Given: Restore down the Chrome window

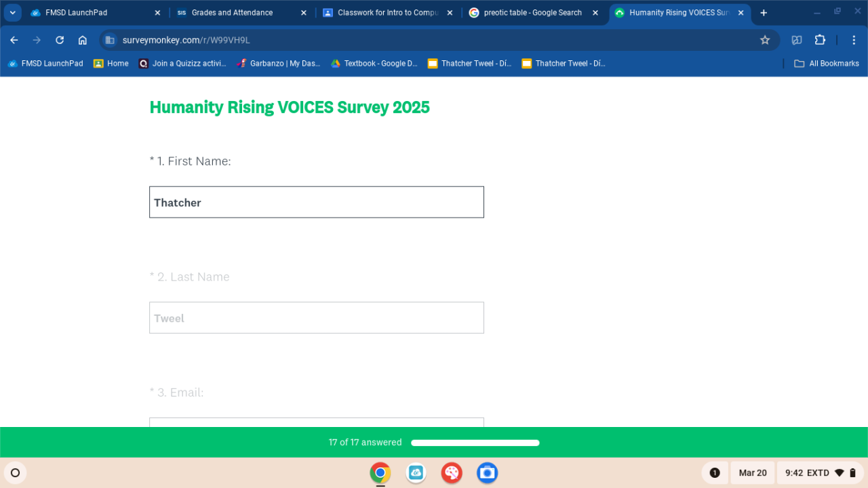Looking at the screenshot, I should 837,12.
